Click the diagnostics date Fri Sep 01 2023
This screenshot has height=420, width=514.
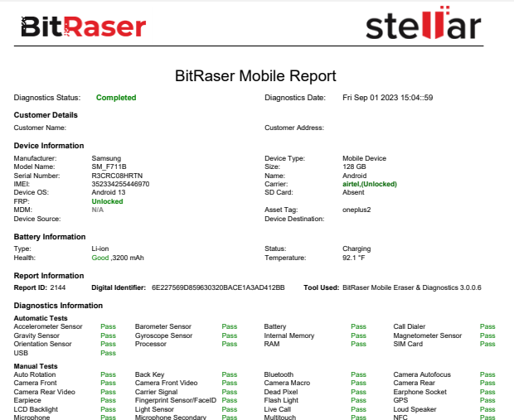coord(387,98)
